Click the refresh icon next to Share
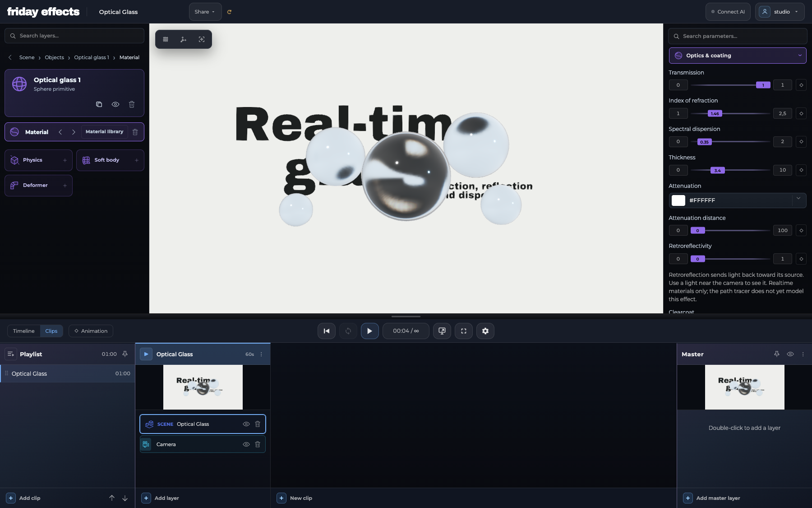 click(x=229, y=12)
